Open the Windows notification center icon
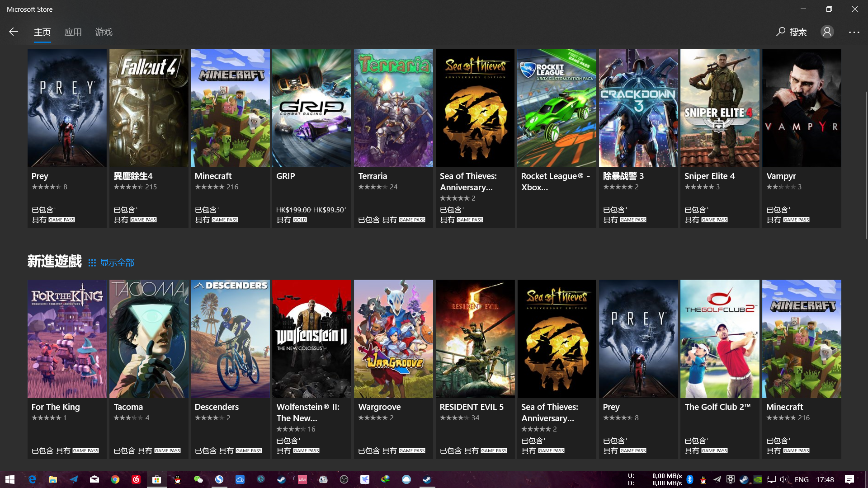This screenshot has width=868, height=488. click(x=849, y=479)
